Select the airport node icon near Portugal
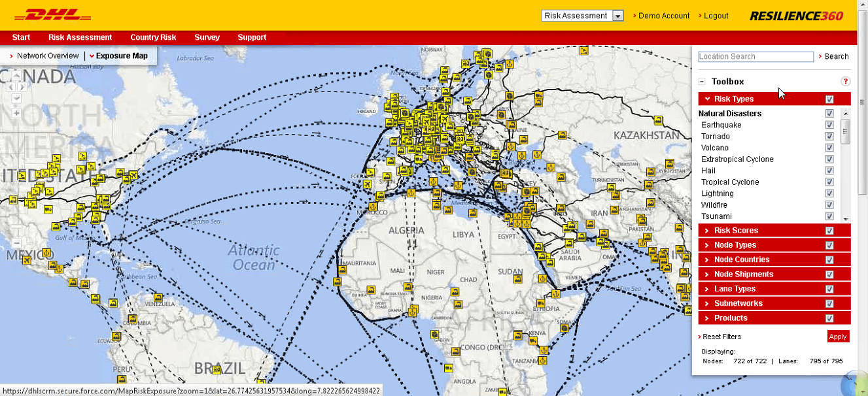868x396 pixels. pos(366,185)
